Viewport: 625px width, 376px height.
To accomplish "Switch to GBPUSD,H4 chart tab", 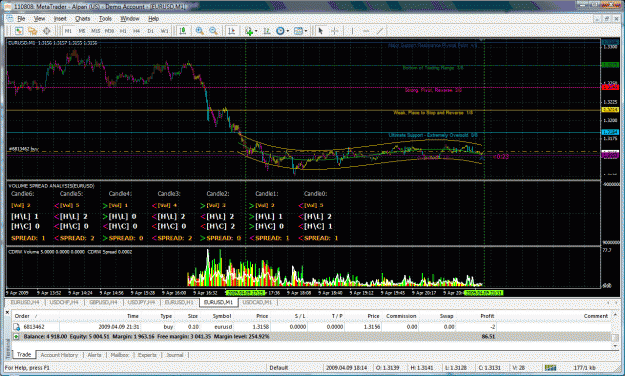I will (103, 303).
